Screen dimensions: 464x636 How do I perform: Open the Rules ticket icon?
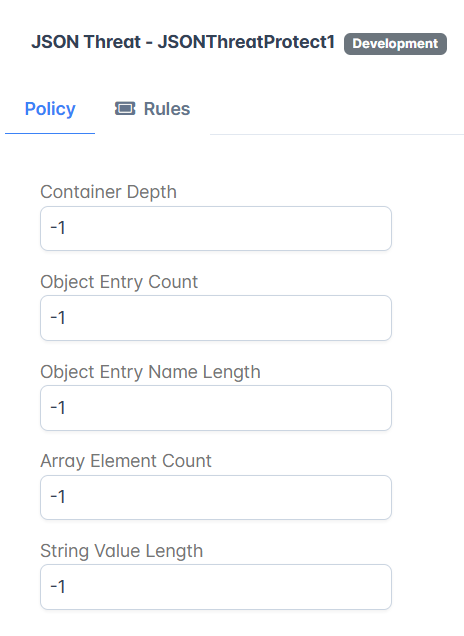[125, 109]
